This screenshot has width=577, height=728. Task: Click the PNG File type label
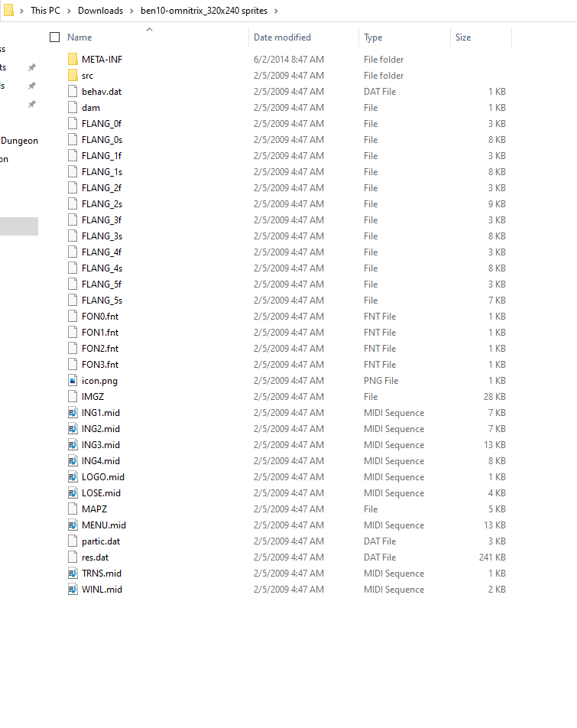point(381,380)
